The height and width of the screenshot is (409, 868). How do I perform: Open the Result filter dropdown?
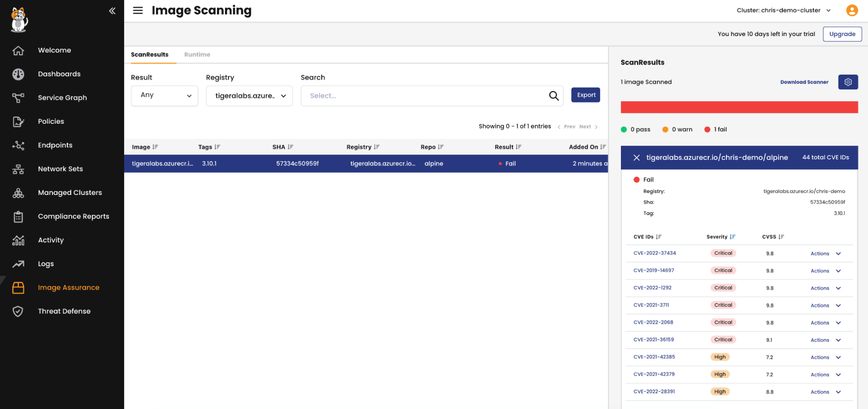(165, 96)
